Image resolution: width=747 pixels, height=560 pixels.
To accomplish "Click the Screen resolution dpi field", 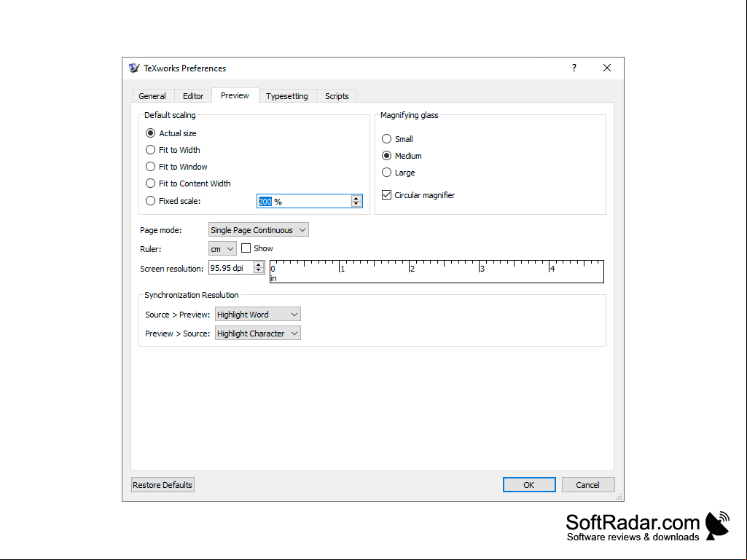I will [x=231, y=268].
